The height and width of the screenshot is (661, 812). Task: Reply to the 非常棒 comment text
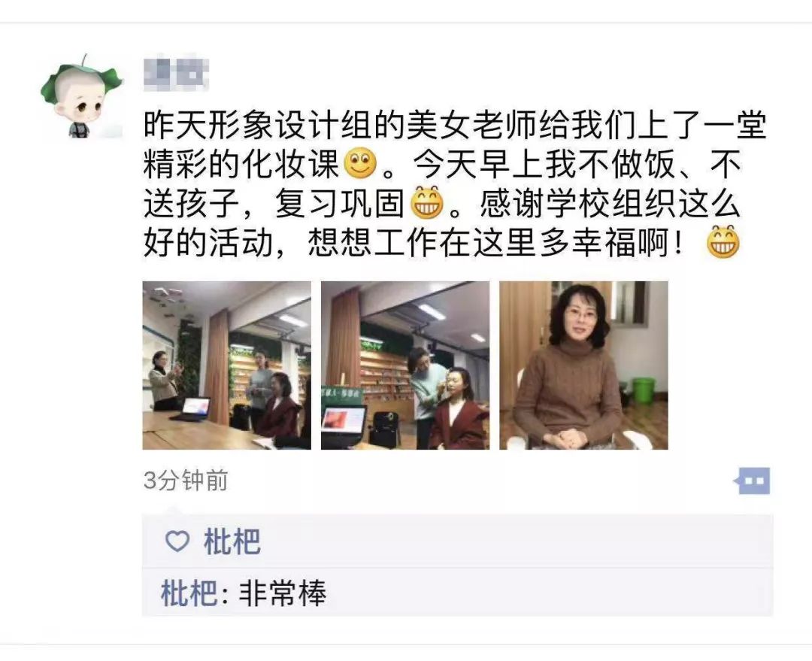coord(283,592)
